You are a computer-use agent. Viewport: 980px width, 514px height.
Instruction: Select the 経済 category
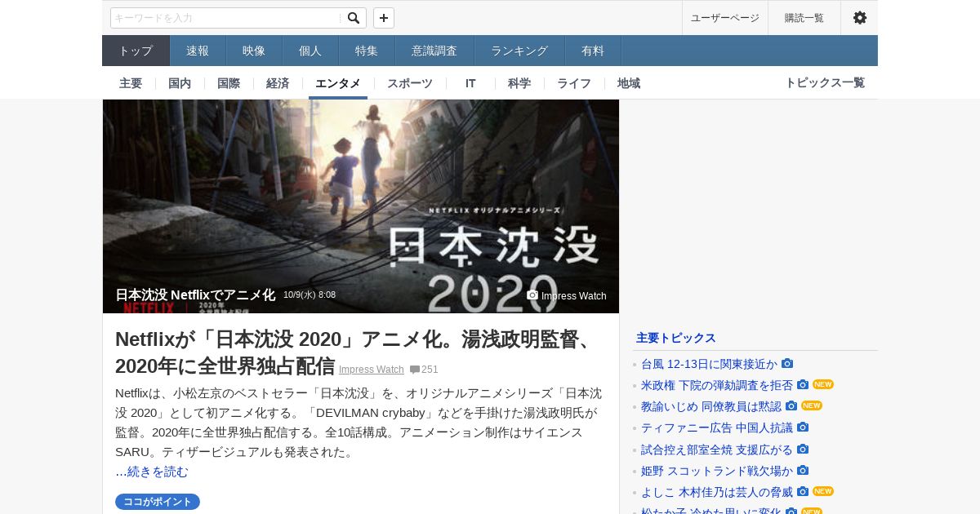tap(278, 83)
